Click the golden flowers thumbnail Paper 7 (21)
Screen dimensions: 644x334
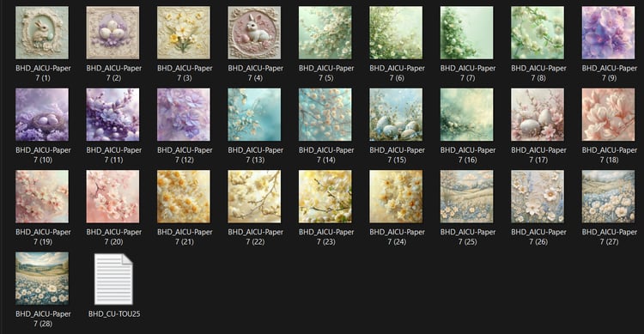[184, 197]
